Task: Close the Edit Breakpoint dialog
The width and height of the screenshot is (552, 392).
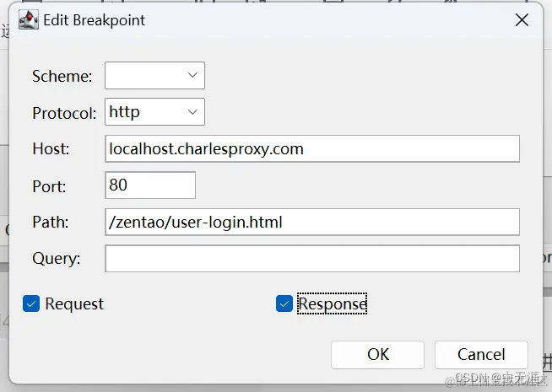Action: point(522,20)
